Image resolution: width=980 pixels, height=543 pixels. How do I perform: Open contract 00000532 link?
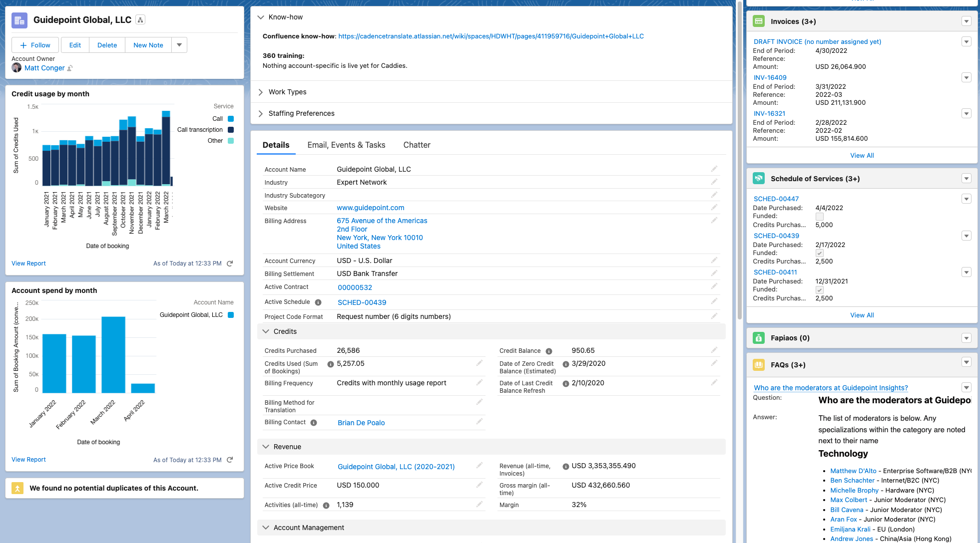tap(355, 287)
